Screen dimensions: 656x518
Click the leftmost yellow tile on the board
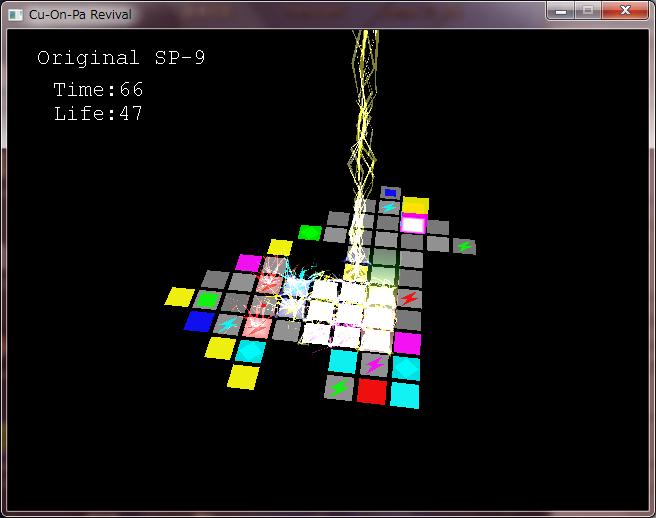point(180,296)
